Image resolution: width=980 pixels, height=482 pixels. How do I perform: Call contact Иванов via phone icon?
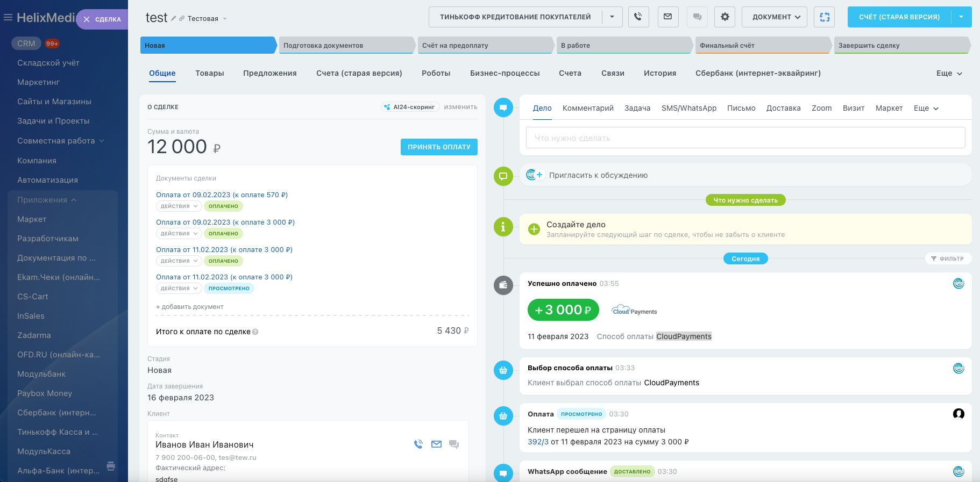(418, 444)
